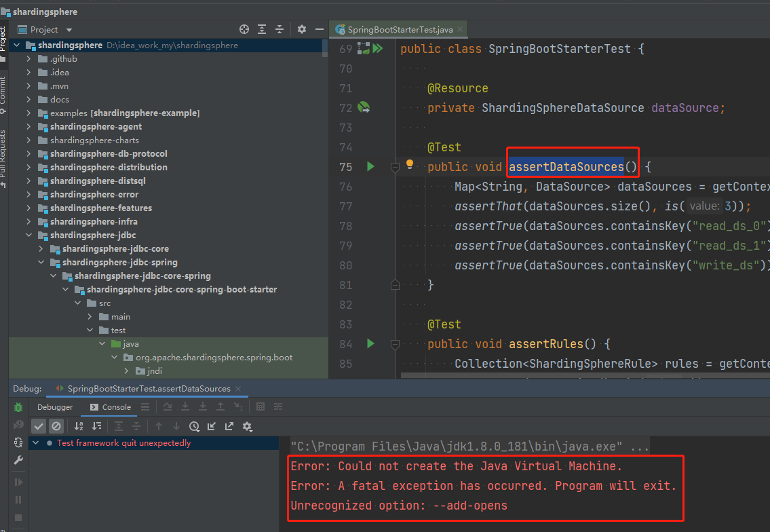Collapse the shardingsphere root node
The height and width of the screenshot is (532, 770).
pyautogui.click(x=17, y=45)
